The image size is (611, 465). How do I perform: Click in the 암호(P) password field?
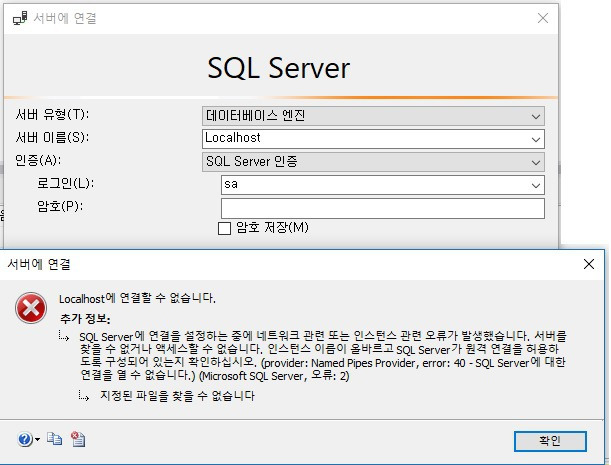[382, 208]
